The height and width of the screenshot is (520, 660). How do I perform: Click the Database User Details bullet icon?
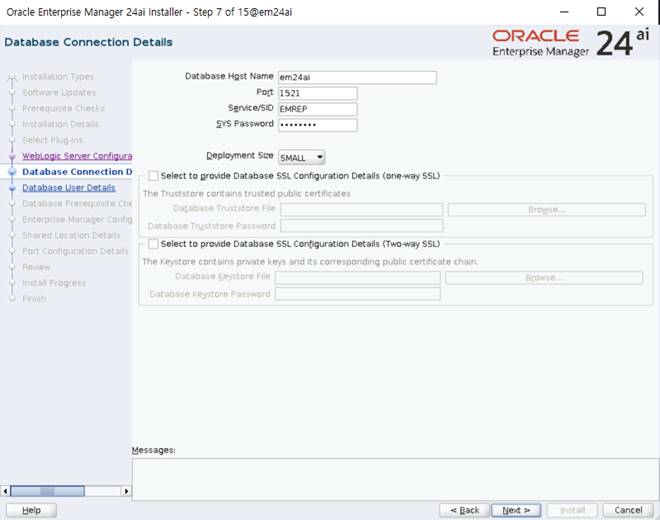12,188
